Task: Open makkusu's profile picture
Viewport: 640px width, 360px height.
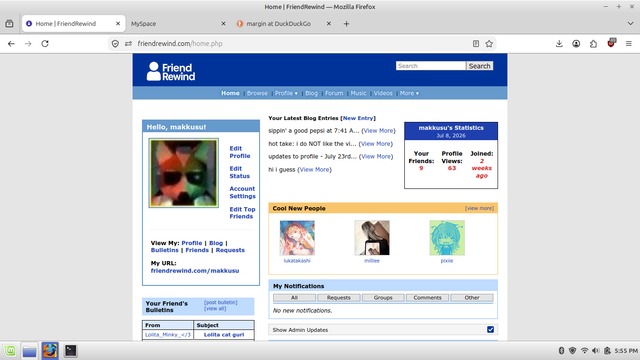Action: [x=184, y=173]
